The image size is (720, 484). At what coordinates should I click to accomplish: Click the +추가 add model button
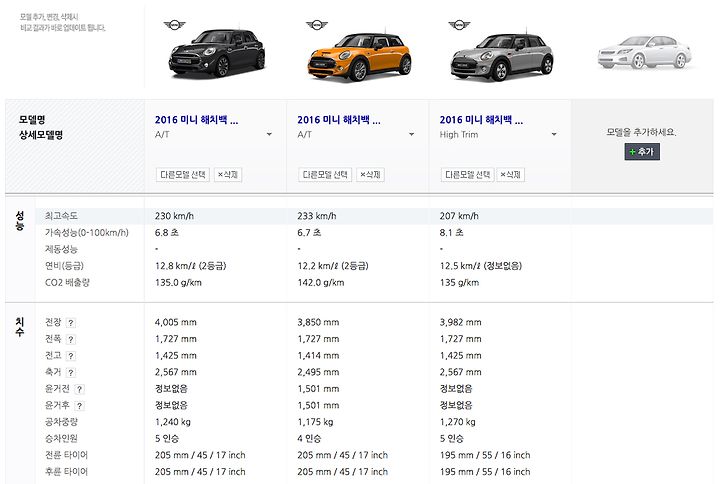click(x=642, y=152)
